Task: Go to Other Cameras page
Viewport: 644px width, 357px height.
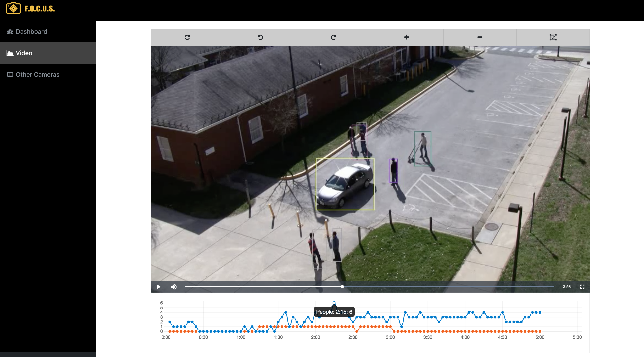Action: coord(37,74)
